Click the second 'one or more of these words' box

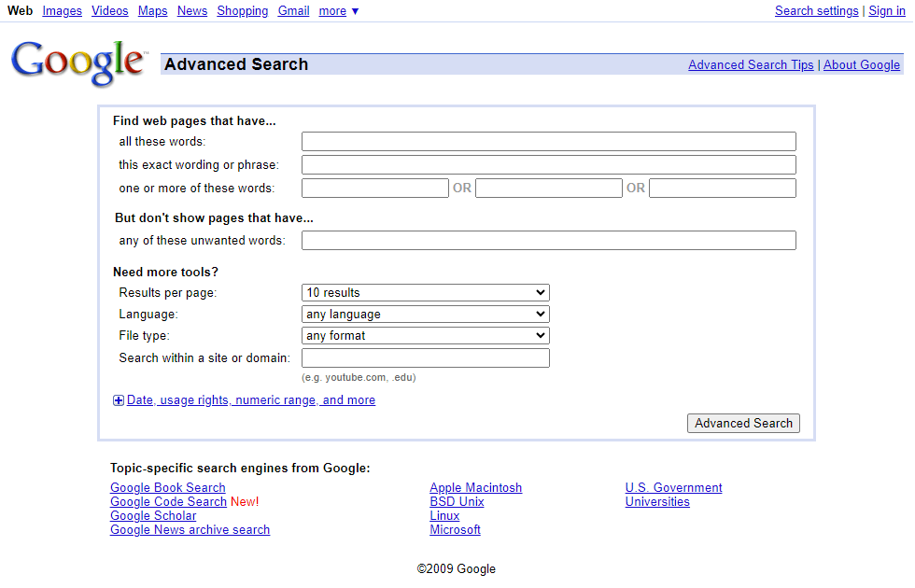tap(549, 188)
